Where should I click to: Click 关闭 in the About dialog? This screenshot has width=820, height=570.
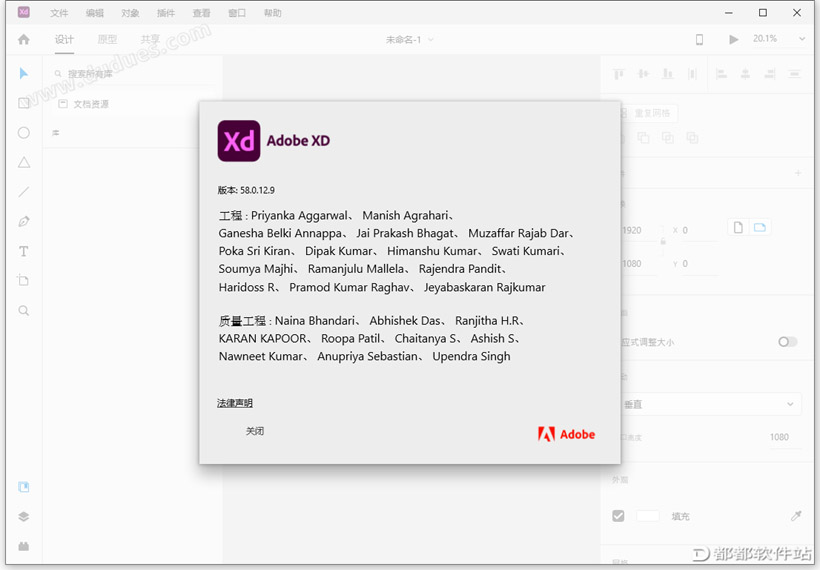click(255, 431)
